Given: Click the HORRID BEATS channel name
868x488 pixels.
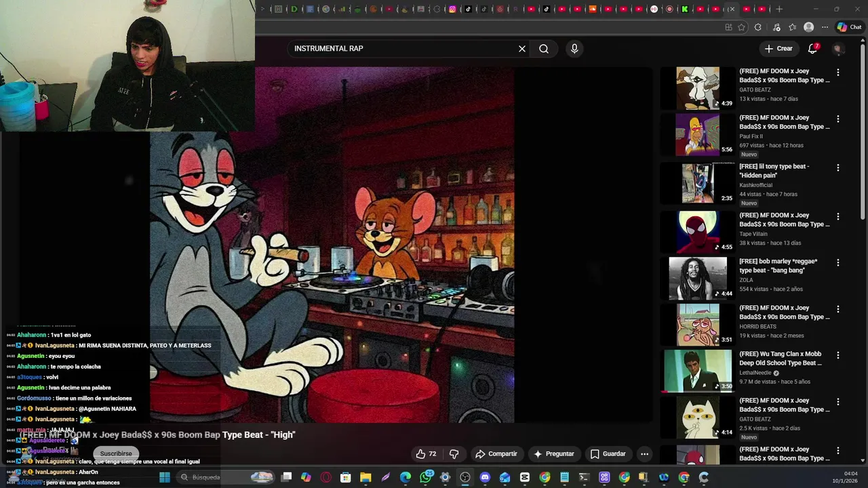Looking at the screenshot, I should coord(758,327).
